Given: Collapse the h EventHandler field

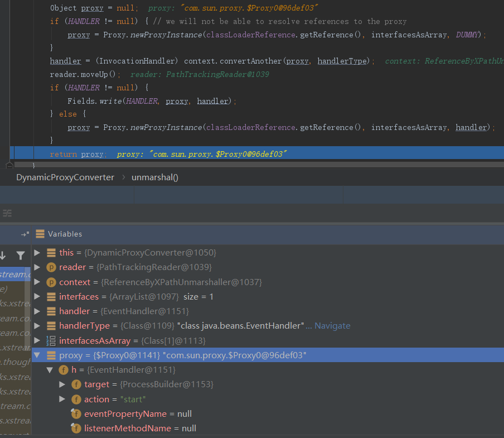Looking at the screenshot, I should click(50, 370).
